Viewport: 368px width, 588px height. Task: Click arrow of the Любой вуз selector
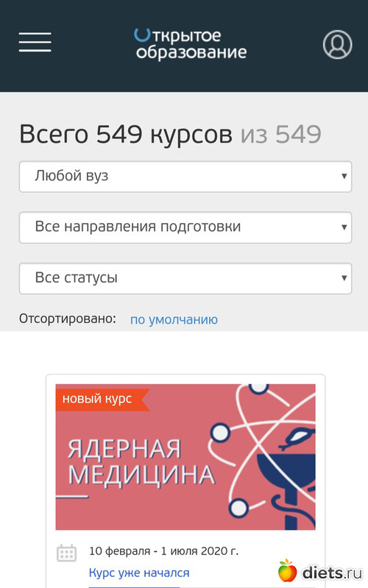[344, 176]
